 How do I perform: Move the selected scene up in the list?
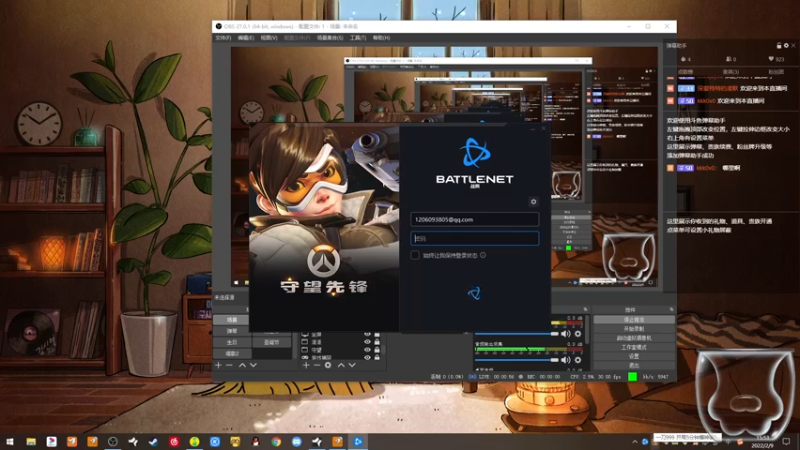tap(242, 365)
